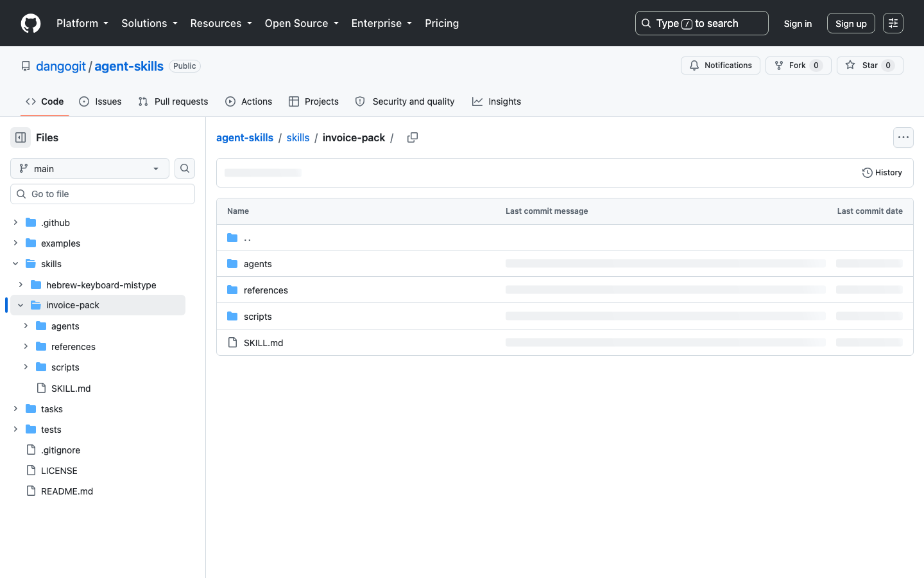Image resolution: width=924 pixels, height=578 pixels.
Task: Open the three-dot more options menu
Action: pos(903,137)
